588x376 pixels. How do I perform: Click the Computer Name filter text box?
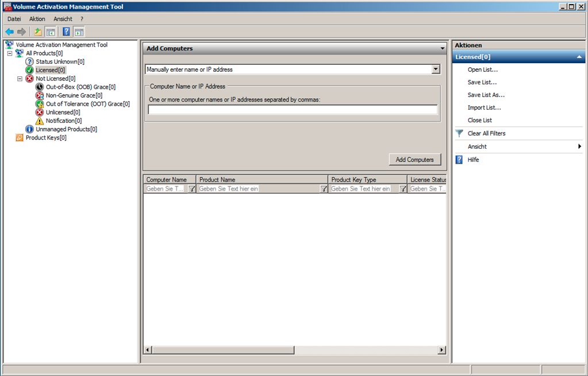[x=166, y=189]
